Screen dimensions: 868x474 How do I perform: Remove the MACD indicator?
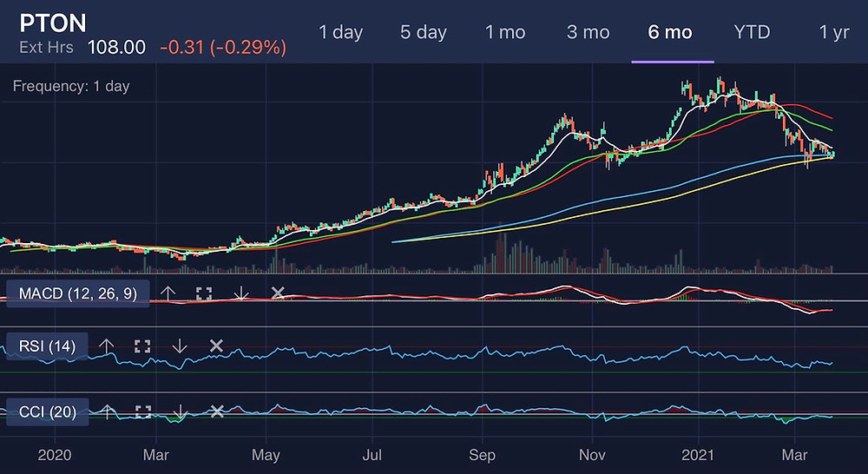click(x=278, y=293)
